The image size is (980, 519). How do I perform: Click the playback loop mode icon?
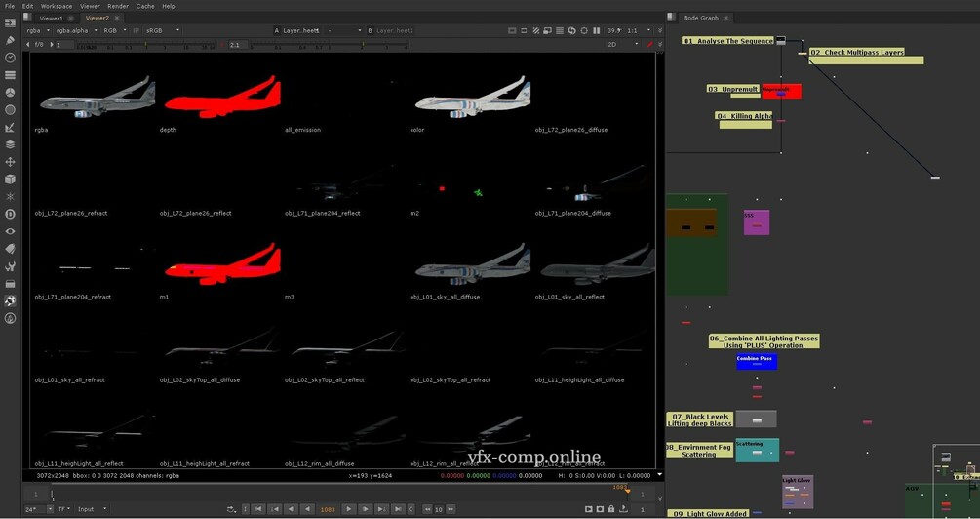coord(232,509)
